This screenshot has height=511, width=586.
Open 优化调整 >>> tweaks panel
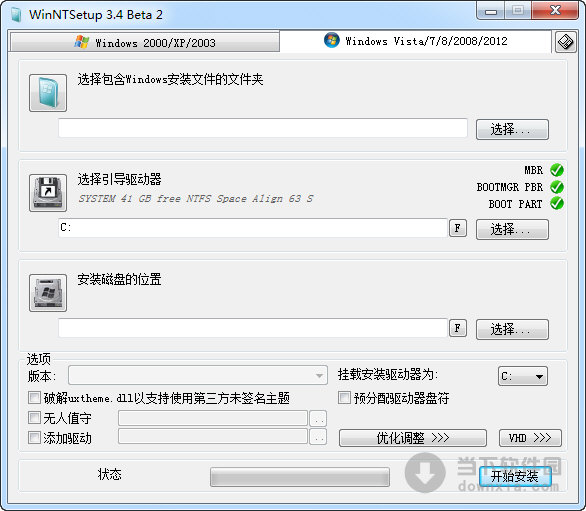click(x=413, y=438)
